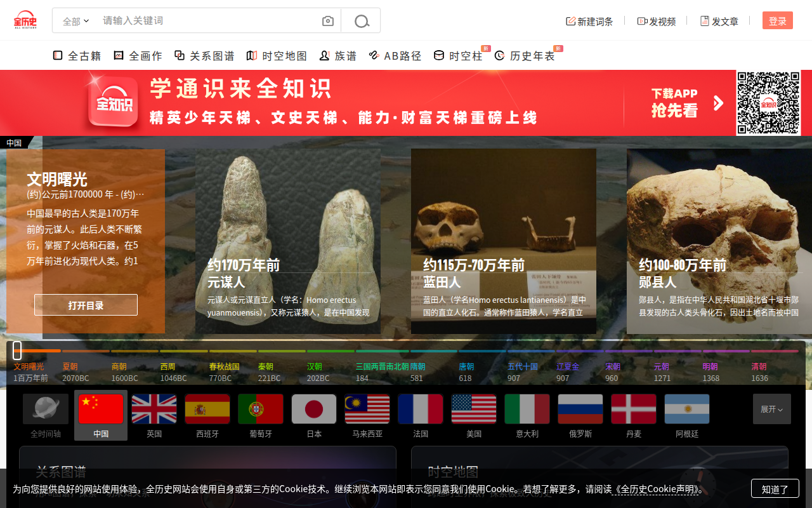The image size is (812, 508).
Task: Select 汉朝 202BC on timeline
Action: (x=318, y=372)
